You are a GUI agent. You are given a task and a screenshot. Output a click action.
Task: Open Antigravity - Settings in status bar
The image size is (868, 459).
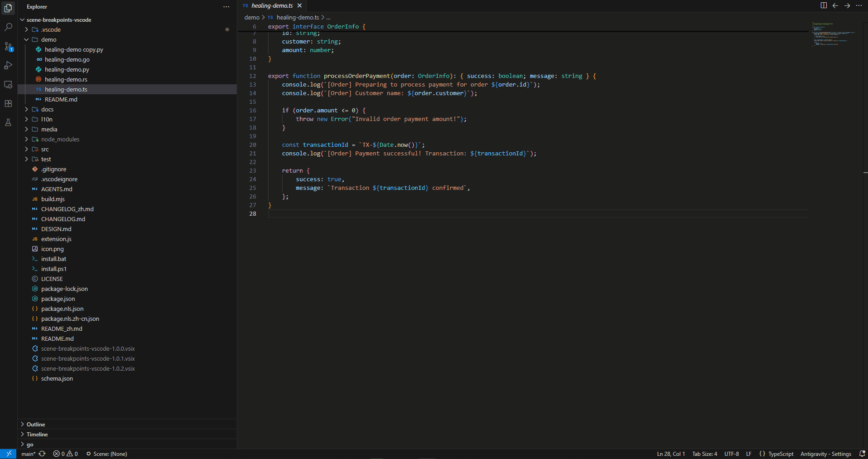(826, 454)
